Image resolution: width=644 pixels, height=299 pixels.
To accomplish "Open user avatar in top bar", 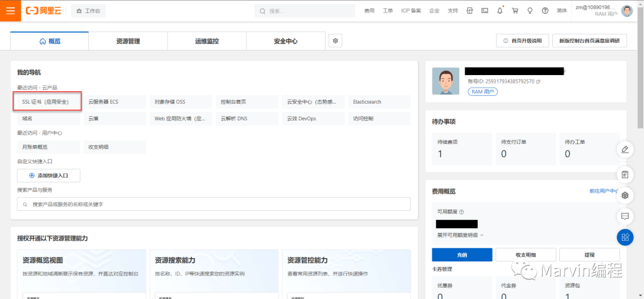I will point(627,11).
